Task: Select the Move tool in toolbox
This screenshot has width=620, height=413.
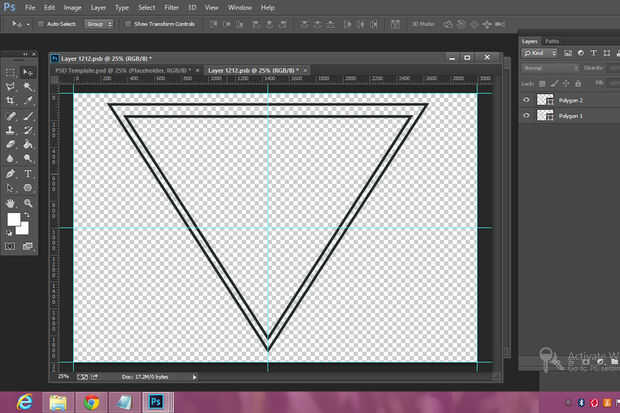Action: [x=28, y=72]
